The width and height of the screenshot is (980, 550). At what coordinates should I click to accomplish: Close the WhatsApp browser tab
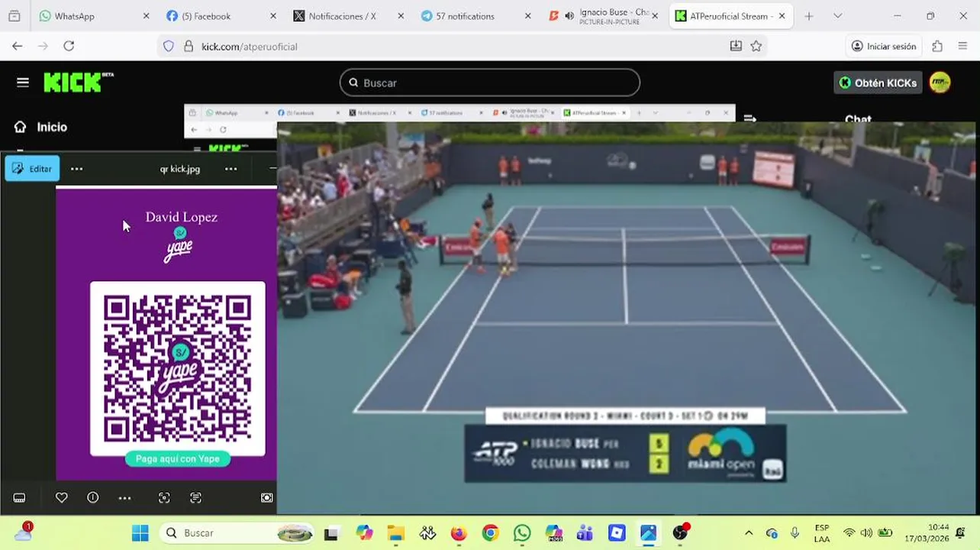(x=146, y=16)
